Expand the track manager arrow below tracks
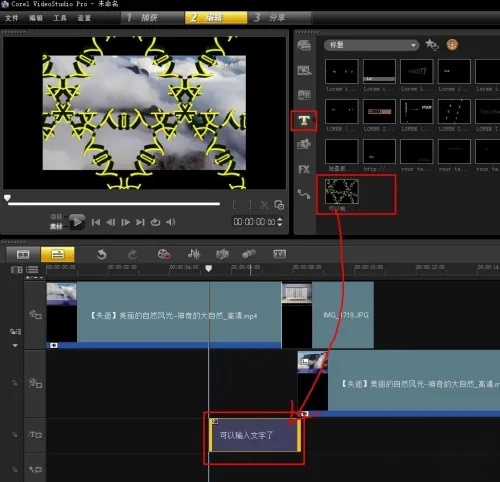The width and height of the screenshot is (500, 482). point(15,346)
